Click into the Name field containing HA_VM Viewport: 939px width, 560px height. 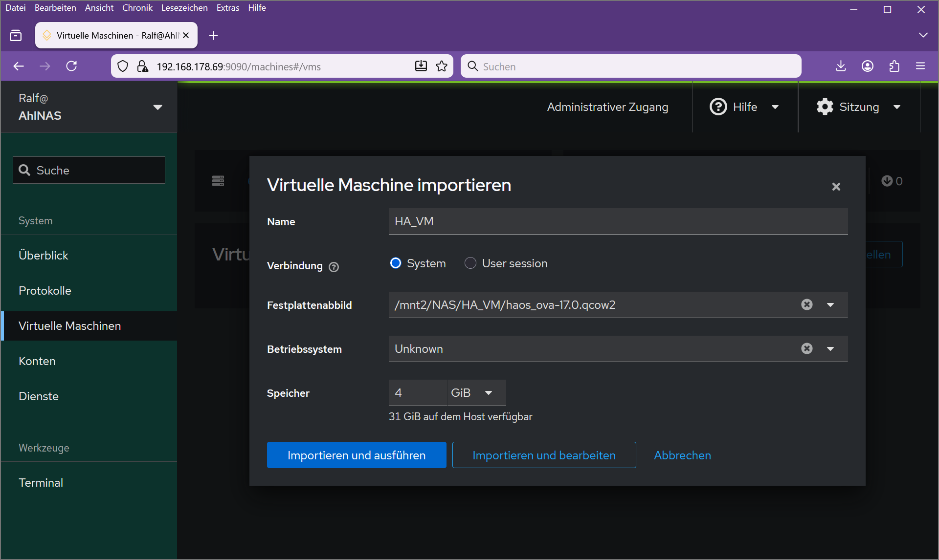point(618,221)
